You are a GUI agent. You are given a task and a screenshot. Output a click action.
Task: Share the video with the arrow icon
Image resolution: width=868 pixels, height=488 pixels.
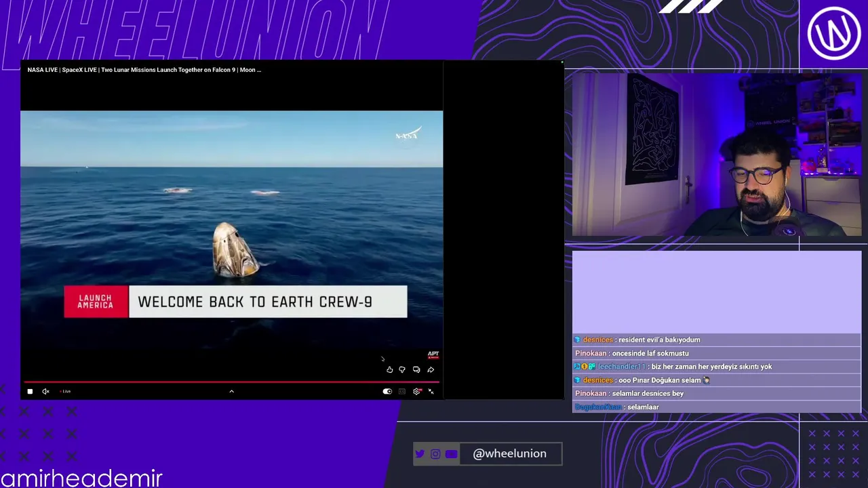pyautogui.click(x=431, y=369)
